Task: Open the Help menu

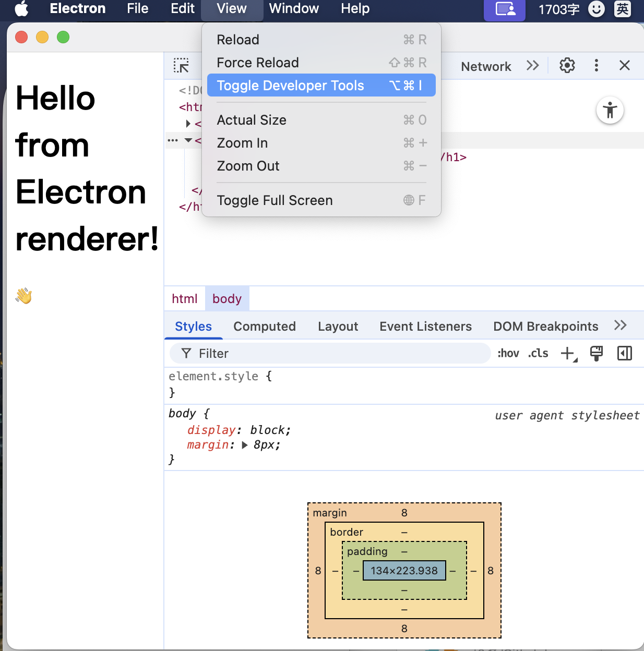Action: coord(355,9)
